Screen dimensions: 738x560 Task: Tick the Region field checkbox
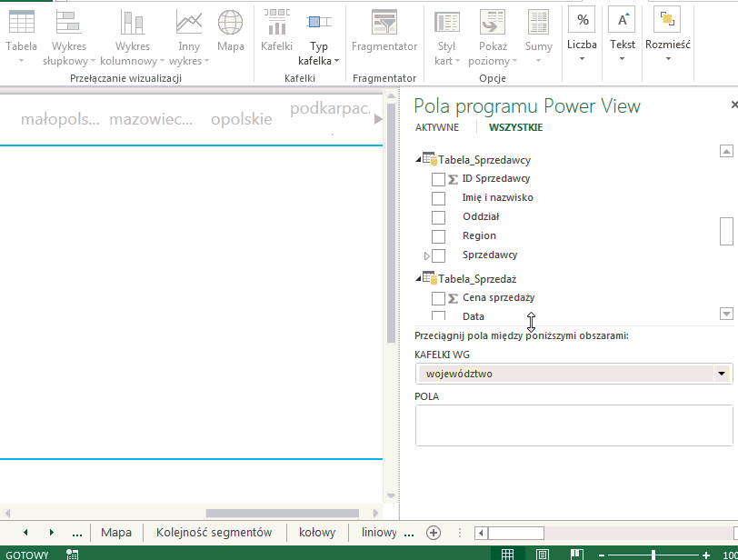[x=438, y=236]
